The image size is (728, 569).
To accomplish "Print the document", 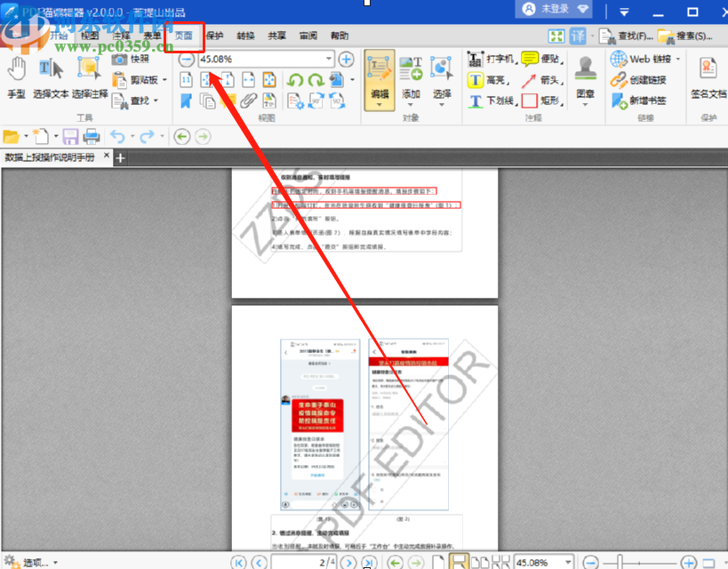I will (x=91, y=137).
